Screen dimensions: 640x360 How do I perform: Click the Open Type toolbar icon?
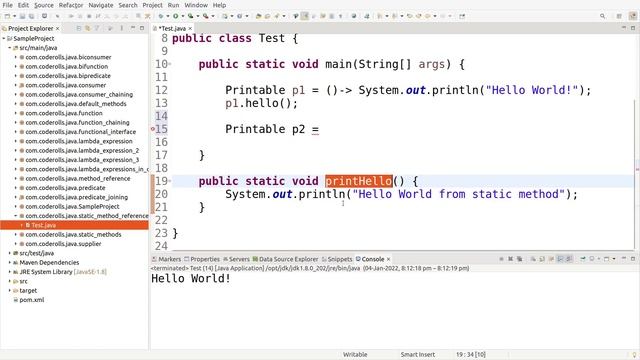click(258, 16)
